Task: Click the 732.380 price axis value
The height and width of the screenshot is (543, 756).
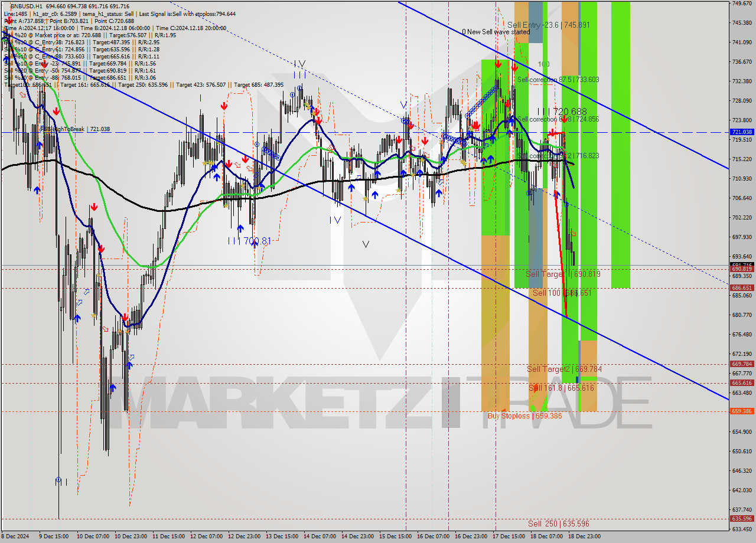Action: coord(742,81)
